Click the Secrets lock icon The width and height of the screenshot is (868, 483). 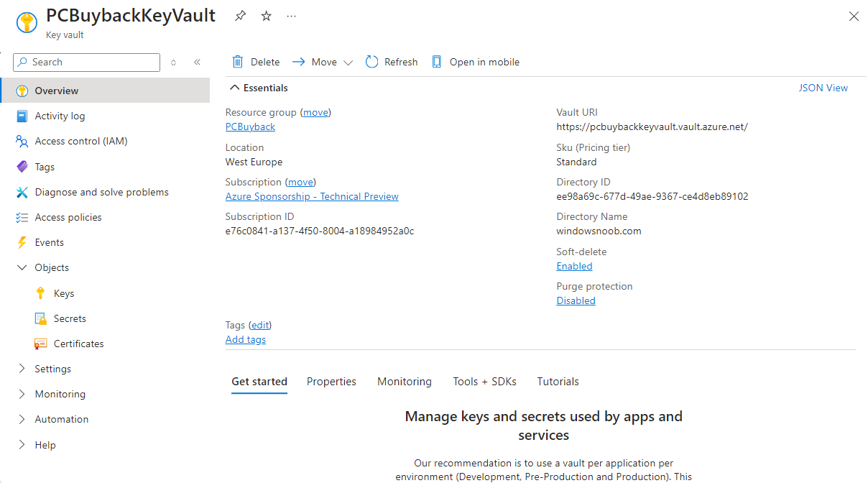[40, 318]
